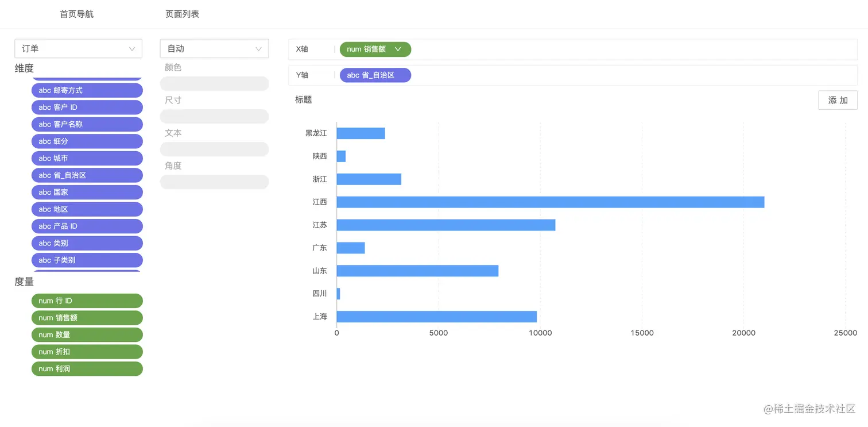868x427 pixels.
Task: Click the 颜色 drop zone field
Action: [x=214, y=84]
